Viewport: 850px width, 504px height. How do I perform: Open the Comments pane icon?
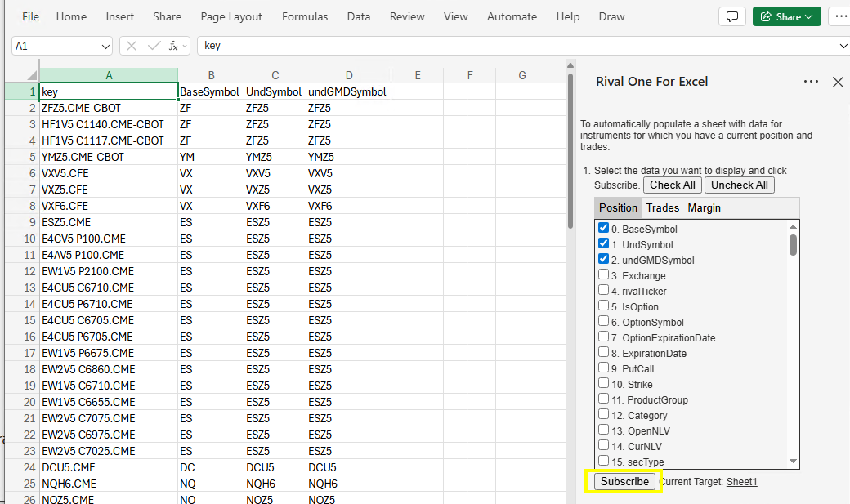pos(731,16)
